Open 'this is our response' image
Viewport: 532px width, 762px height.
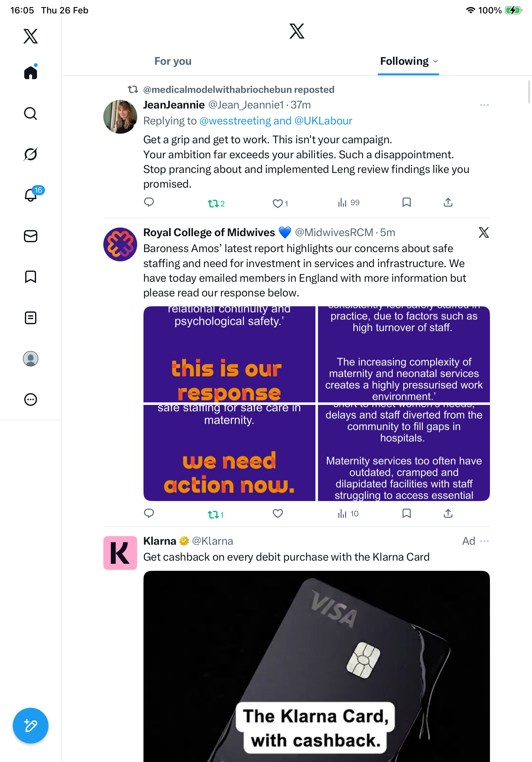(229, 354)
